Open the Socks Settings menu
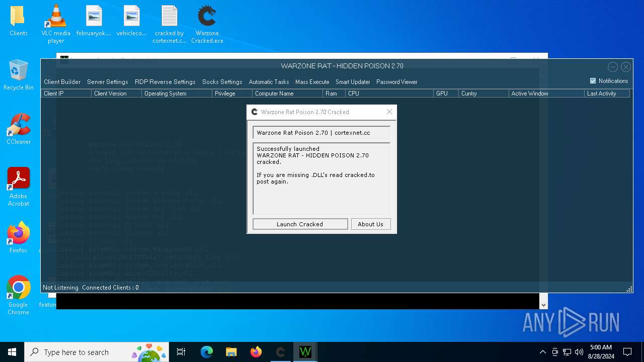Viewport: 644px width, 362px height. pos(222,82)
